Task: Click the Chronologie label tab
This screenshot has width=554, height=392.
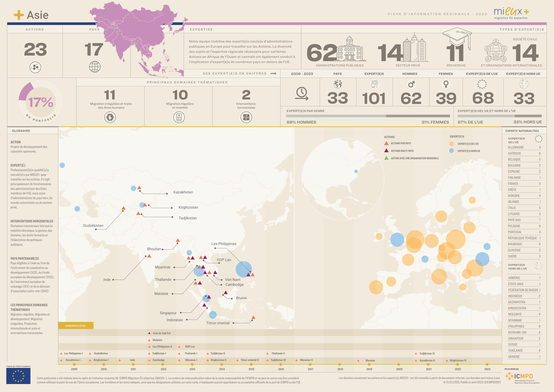Action: tap(75, 326)
